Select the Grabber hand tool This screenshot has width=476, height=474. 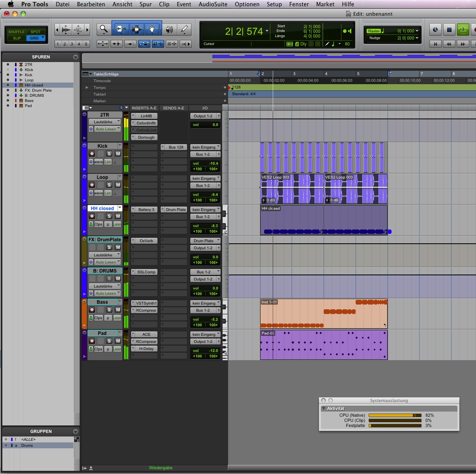152,29
